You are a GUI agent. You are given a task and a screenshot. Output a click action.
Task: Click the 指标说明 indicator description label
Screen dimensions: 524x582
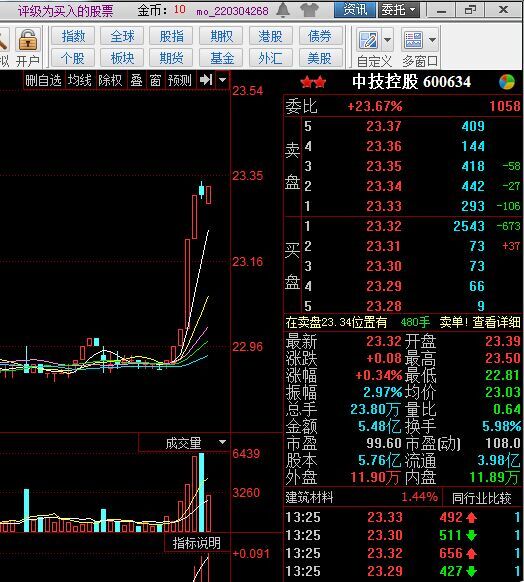coord(196,543)
